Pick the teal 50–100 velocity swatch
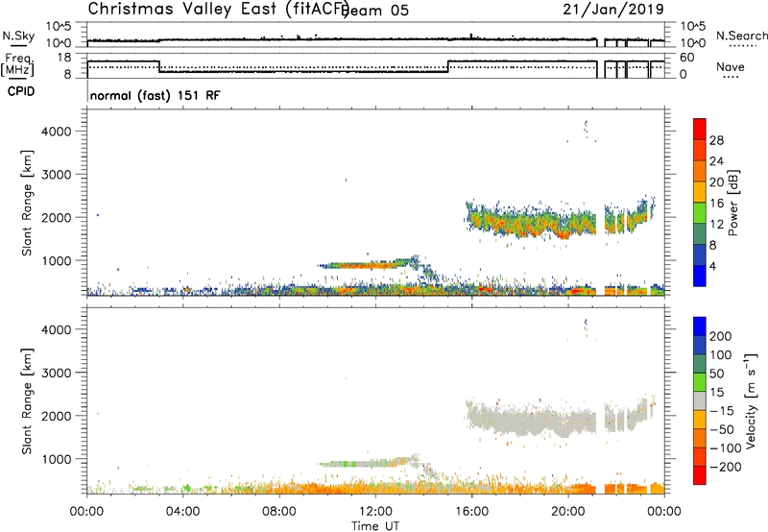 click(x=700, y=364)
